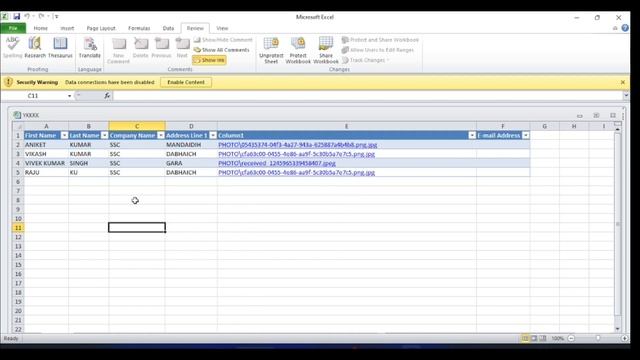The height and width of the screenshot is (360, 640).
Task: Click the Translate tool
Action: 90,47
